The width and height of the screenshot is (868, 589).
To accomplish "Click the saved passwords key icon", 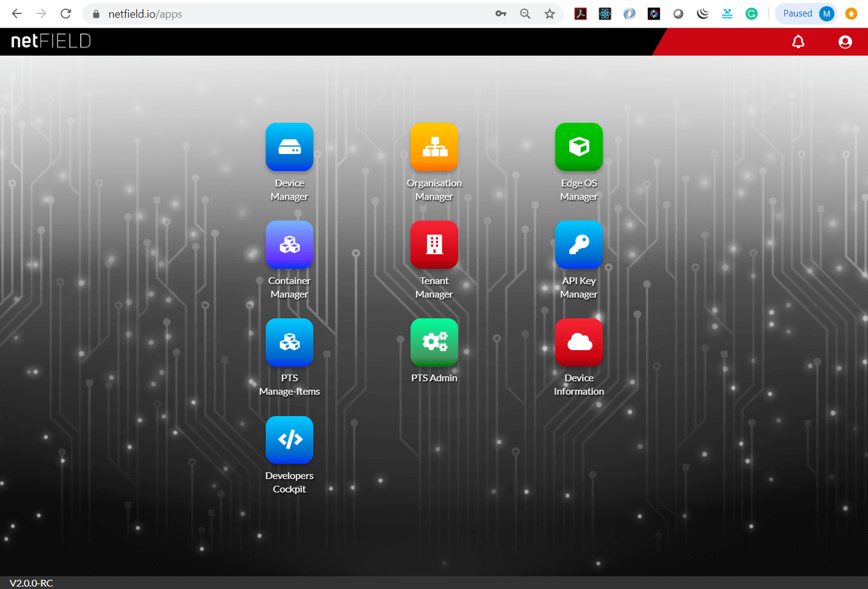I will (500, 13).
